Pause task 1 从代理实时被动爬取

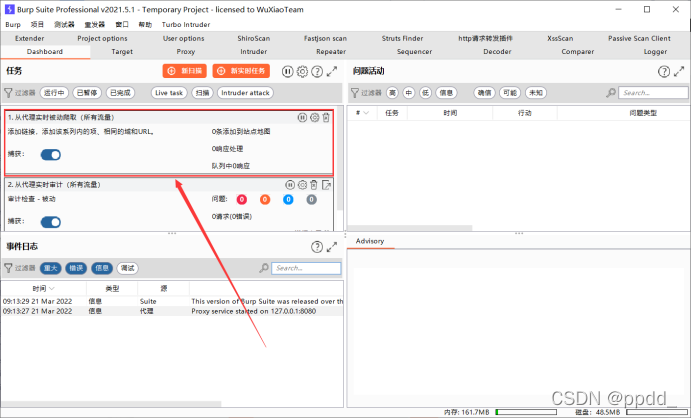pos(302,117)
